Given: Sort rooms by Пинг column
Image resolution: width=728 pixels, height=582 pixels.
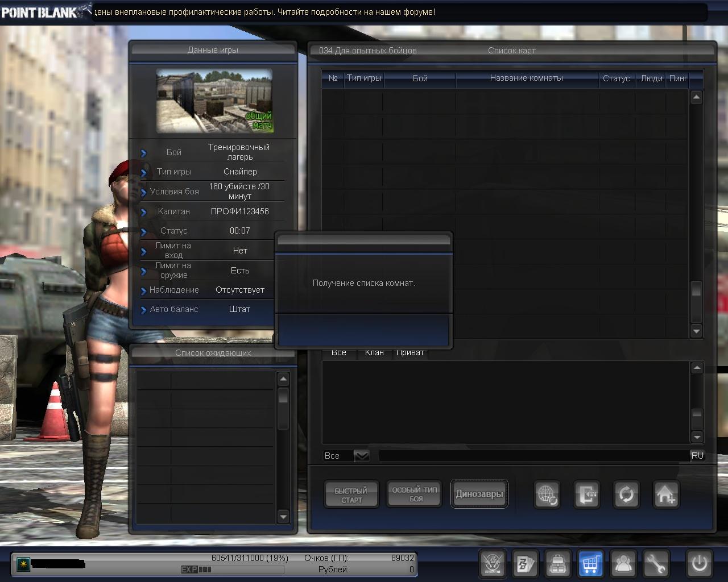Looking at the screenshot, I should coord(678,78).
